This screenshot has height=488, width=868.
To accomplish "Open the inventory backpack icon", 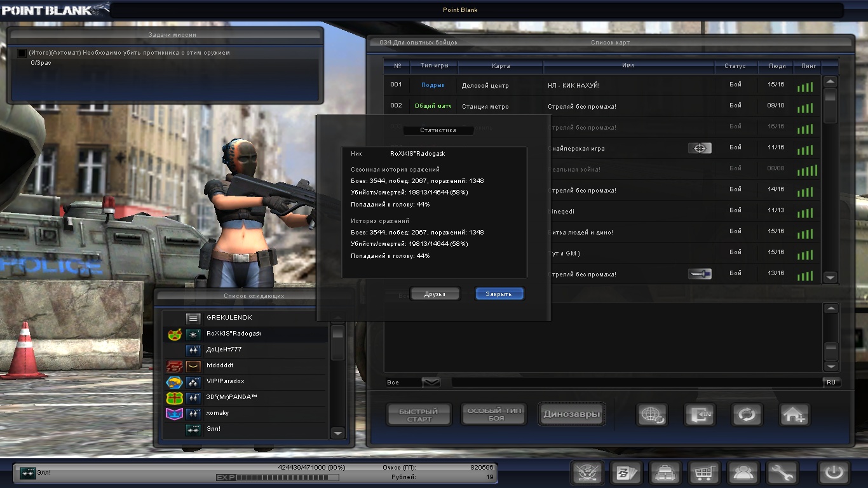I will pos(665,473).
